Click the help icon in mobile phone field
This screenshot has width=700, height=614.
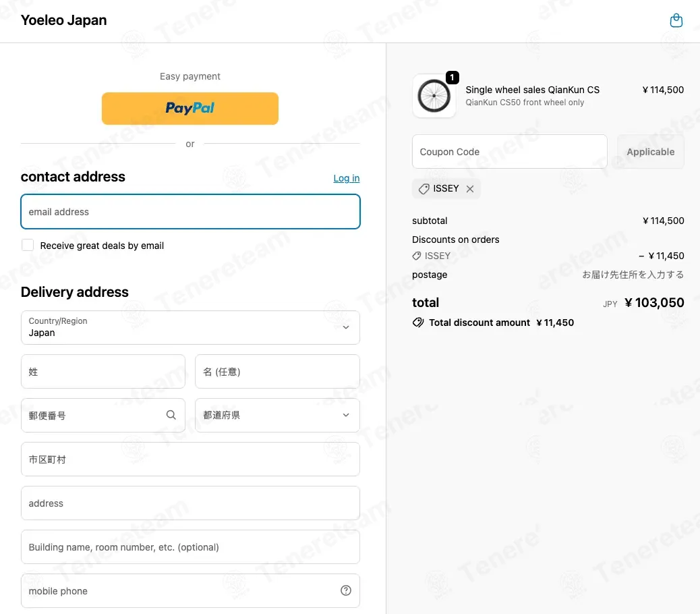(x=345, y=590)
